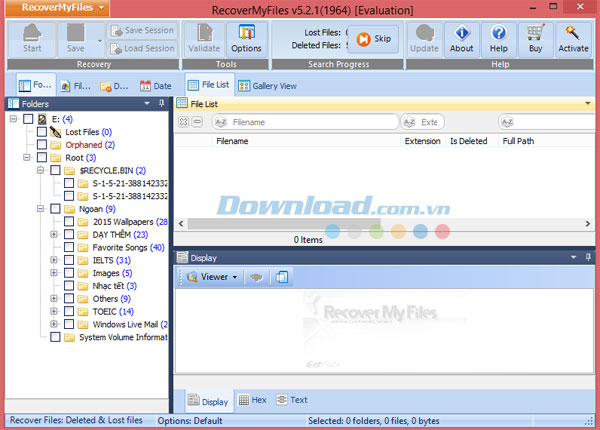Viewport: 600px width, 430px height.
Task: Open the RecoverMyFiles application menu
Action: point(58,8)
